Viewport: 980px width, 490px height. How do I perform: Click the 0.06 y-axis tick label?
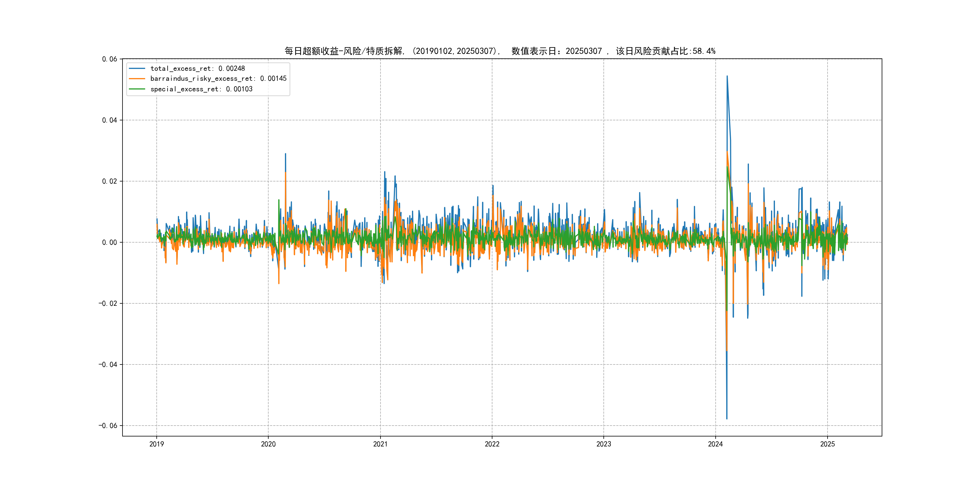[109, 59]
